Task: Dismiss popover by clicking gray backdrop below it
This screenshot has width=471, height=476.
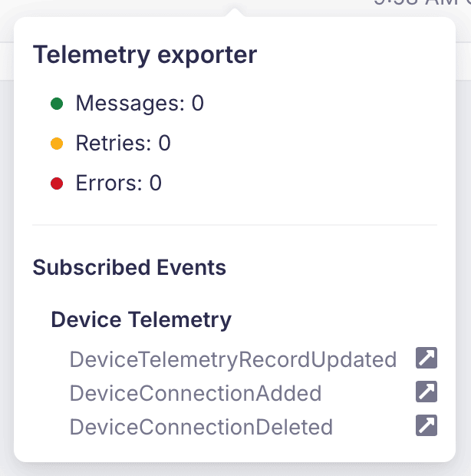Action: tap(235, 469)
